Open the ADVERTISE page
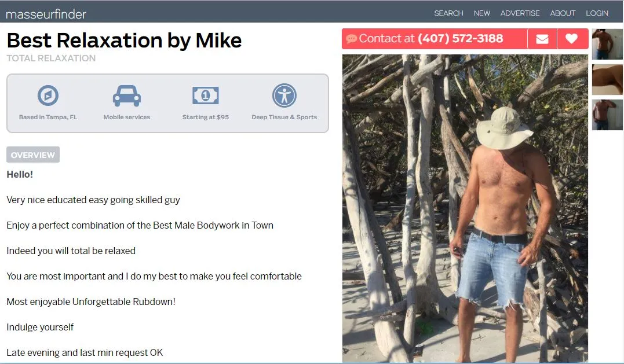This screenshot has height=364, width=624. click(520, 13)
